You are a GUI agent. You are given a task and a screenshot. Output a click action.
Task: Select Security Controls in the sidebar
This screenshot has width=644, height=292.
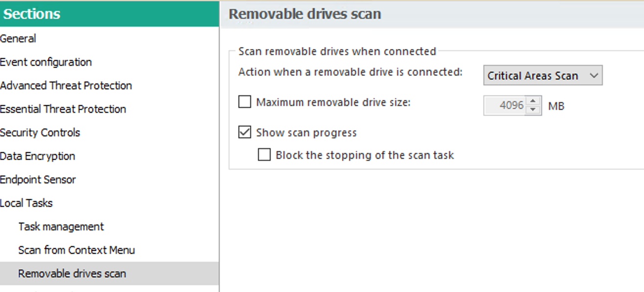click(x=40, y=133)
